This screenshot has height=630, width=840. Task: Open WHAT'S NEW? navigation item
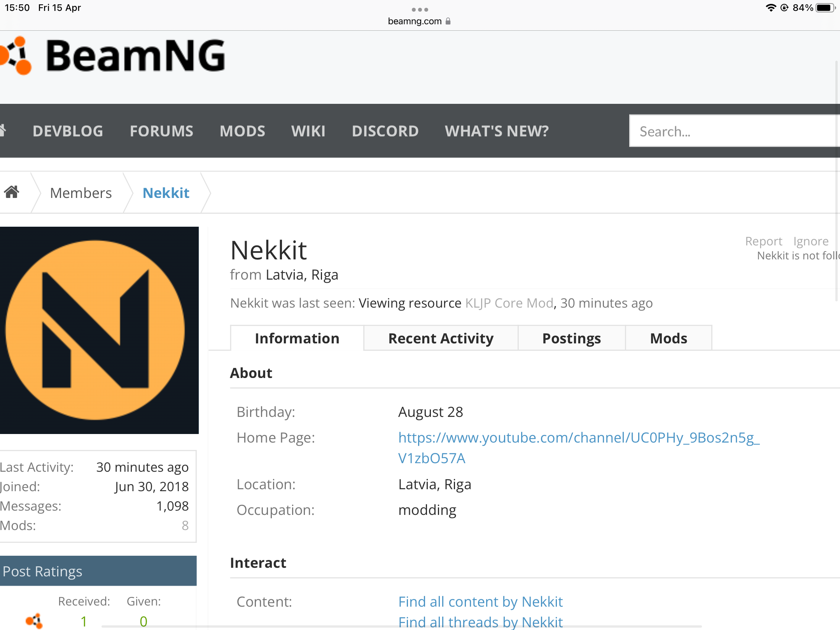click(x=497, y=131)
